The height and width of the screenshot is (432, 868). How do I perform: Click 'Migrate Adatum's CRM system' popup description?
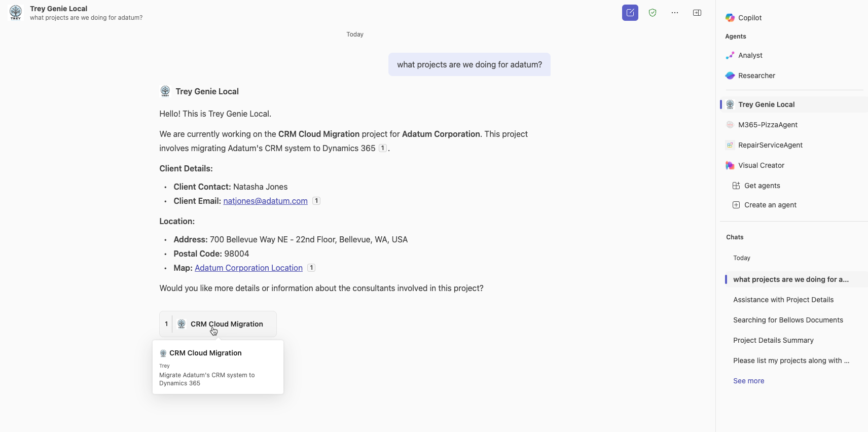207,379
